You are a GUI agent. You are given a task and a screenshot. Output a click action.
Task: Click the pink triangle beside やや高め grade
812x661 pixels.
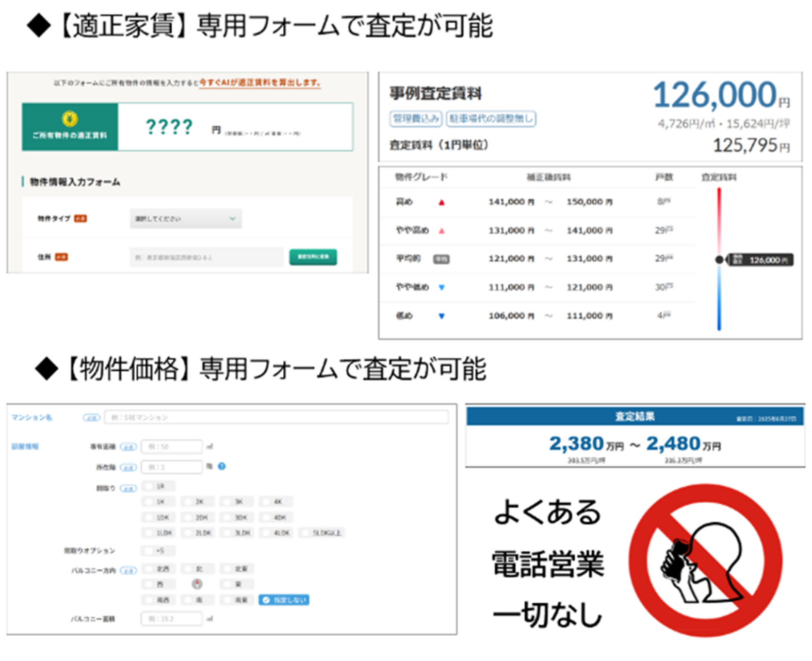pyautogui.click(x=442, y=231)
